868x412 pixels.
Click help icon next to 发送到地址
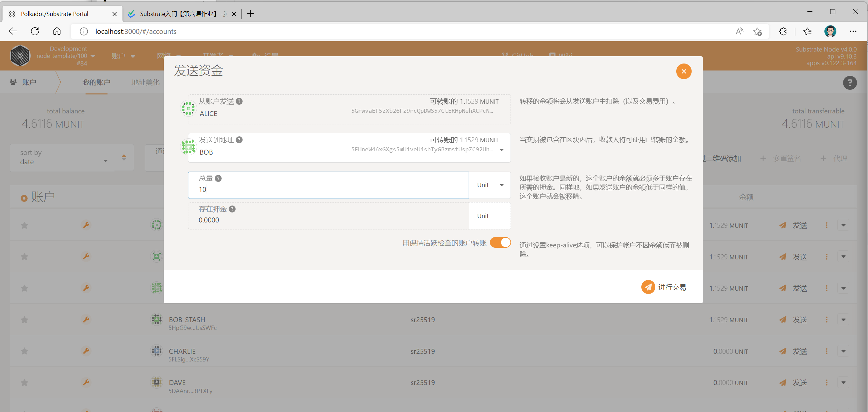point(239,140)
